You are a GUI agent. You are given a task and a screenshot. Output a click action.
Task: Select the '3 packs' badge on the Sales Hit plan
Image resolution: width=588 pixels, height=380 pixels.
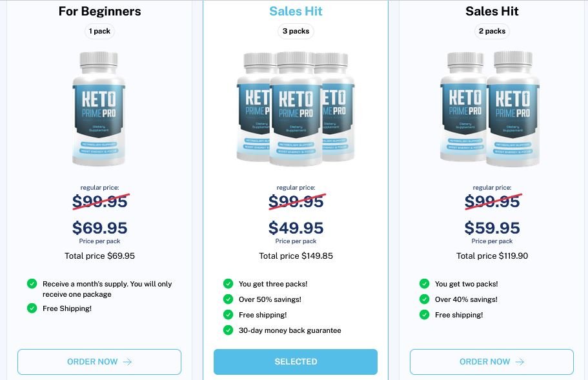(x=296, y=31)
